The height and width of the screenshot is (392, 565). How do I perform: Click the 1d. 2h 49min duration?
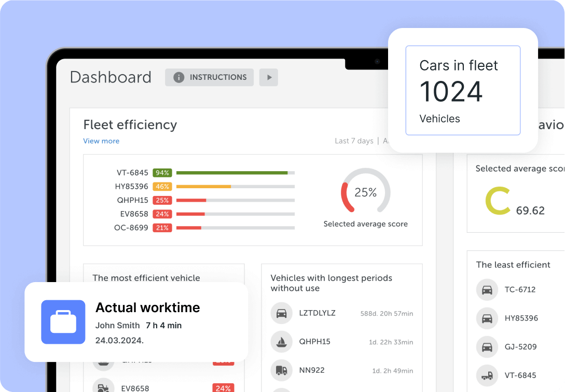coord(392,370)
